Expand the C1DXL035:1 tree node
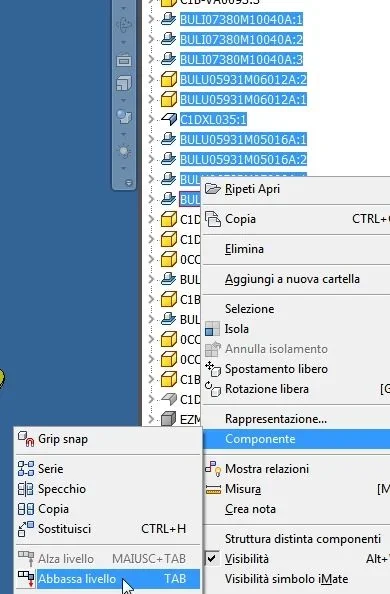Screen dimensions: 390x594 [151, 119]
